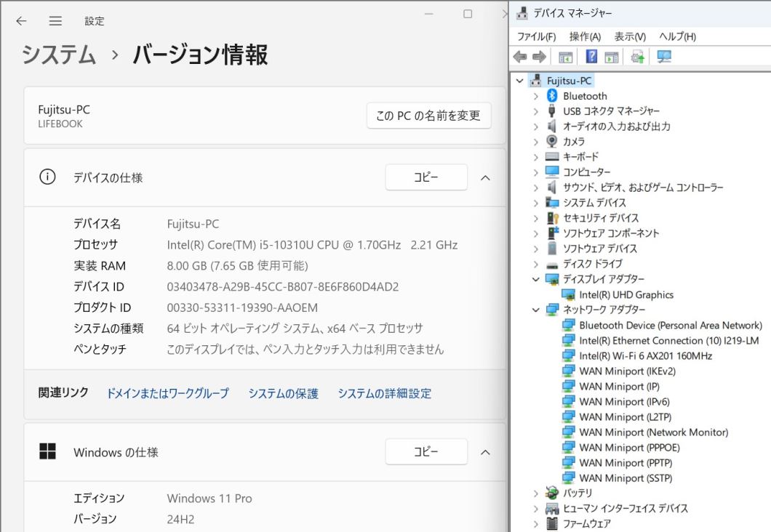Click the back arrow in Settings window
The image size is (771, 532).
[x=21, y=21]
